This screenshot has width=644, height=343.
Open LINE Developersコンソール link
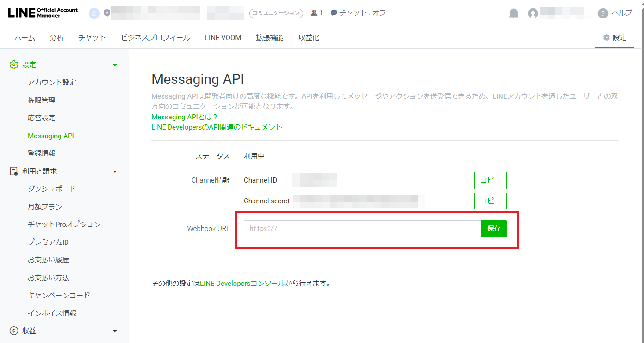point(242,284)
